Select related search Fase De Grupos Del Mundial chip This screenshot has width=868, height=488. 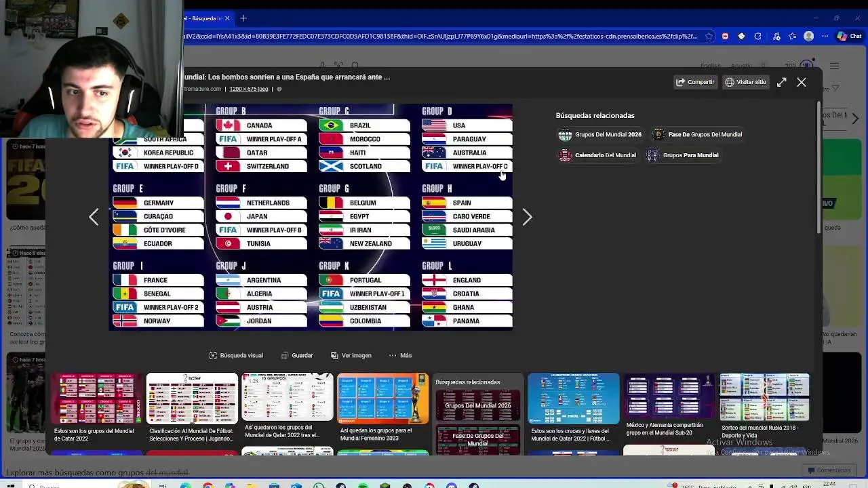click(x=698, y=134)
